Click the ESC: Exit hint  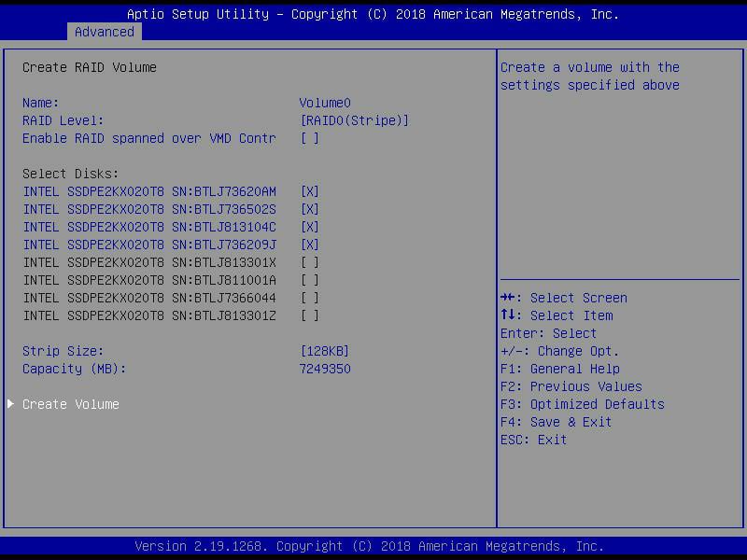pyautogui.click(x=533, y=440)
